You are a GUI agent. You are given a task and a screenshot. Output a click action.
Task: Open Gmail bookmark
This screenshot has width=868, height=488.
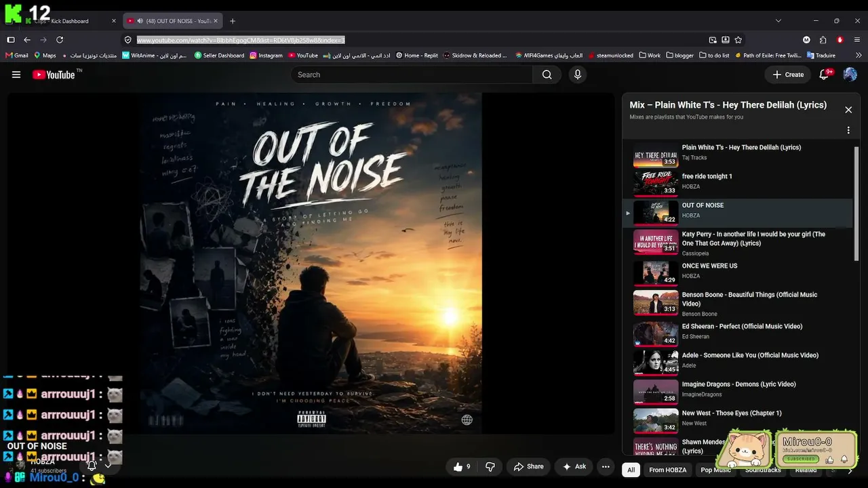[x=17, y=56]
